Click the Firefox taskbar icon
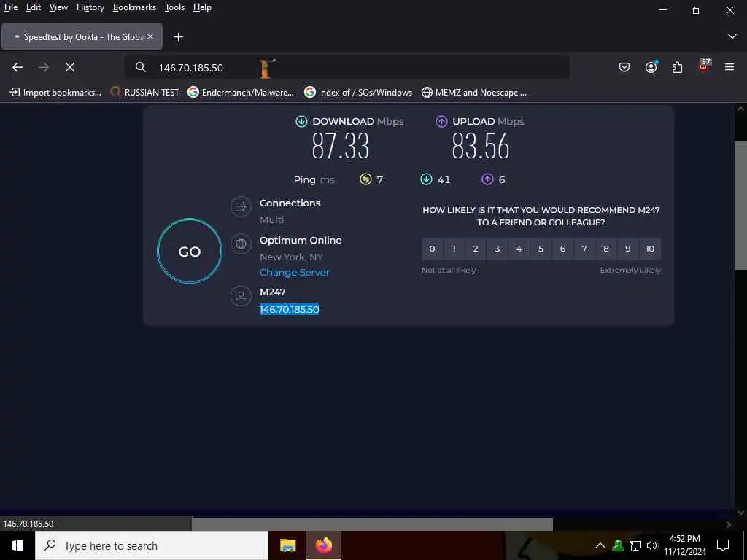 coord(324,545)
